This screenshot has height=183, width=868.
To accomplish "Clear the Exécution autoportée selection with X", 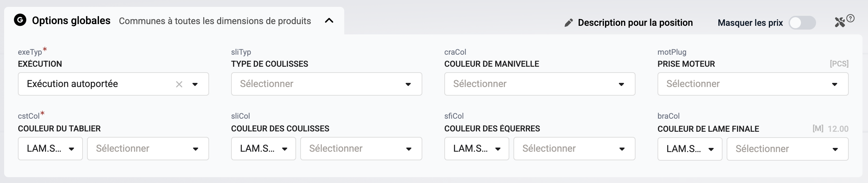I will (x=179, y=84).
